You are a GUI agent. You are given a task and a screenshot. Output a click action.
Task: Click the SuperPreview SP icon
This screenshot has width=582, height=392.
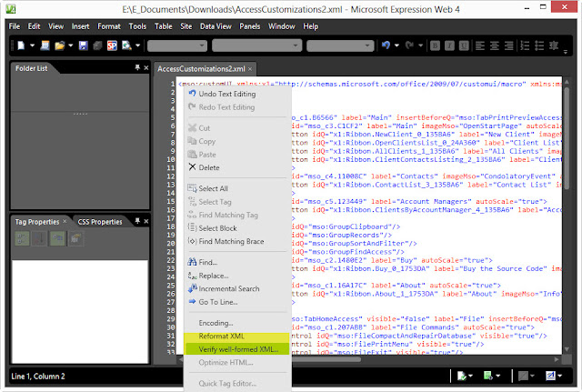112,45
